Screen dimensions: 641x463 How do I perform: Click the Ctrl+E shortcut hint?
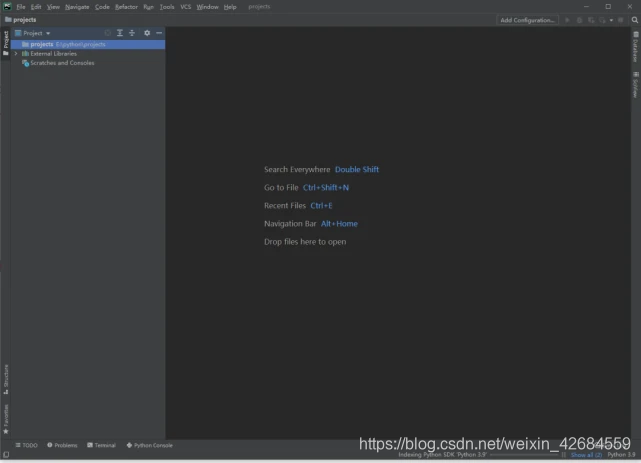tap(321, 206)
